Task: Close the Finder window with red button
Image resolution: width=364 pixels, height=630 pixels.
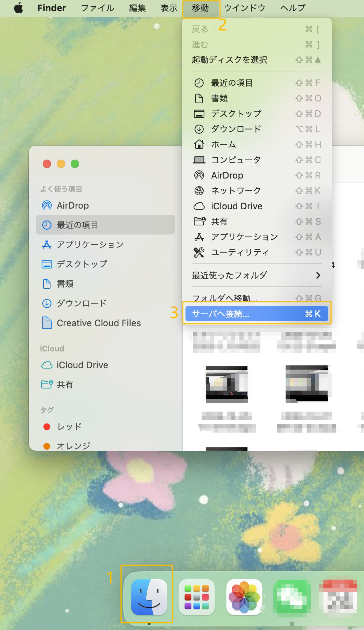Action: [x=47, y=164]
